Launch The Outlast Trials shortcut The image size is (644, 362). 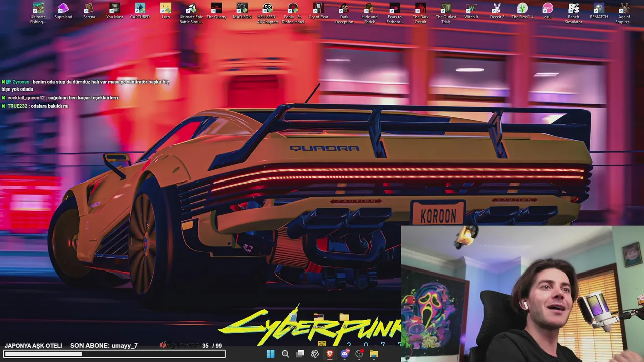(x=446, y=13)
